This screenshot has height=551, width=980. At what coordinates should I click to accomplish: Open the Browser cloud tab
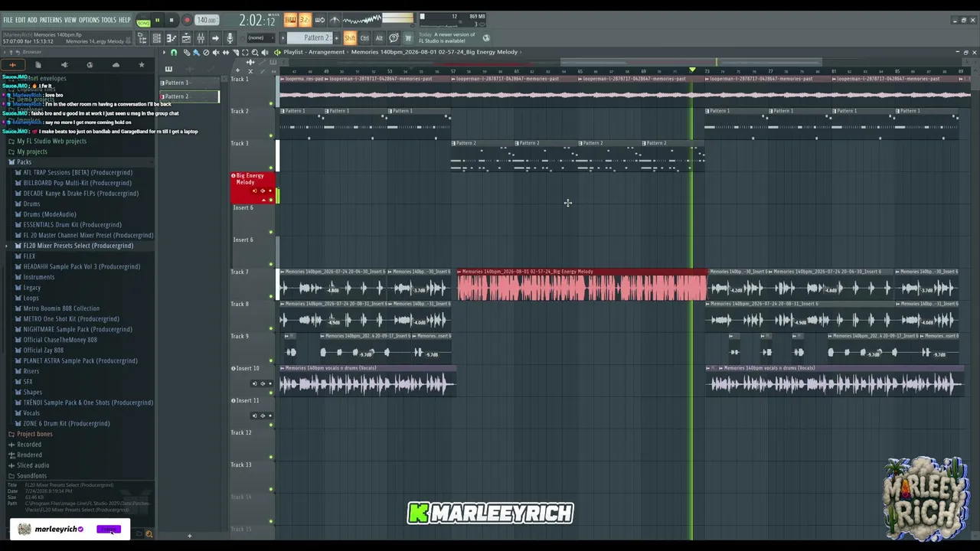116,65
